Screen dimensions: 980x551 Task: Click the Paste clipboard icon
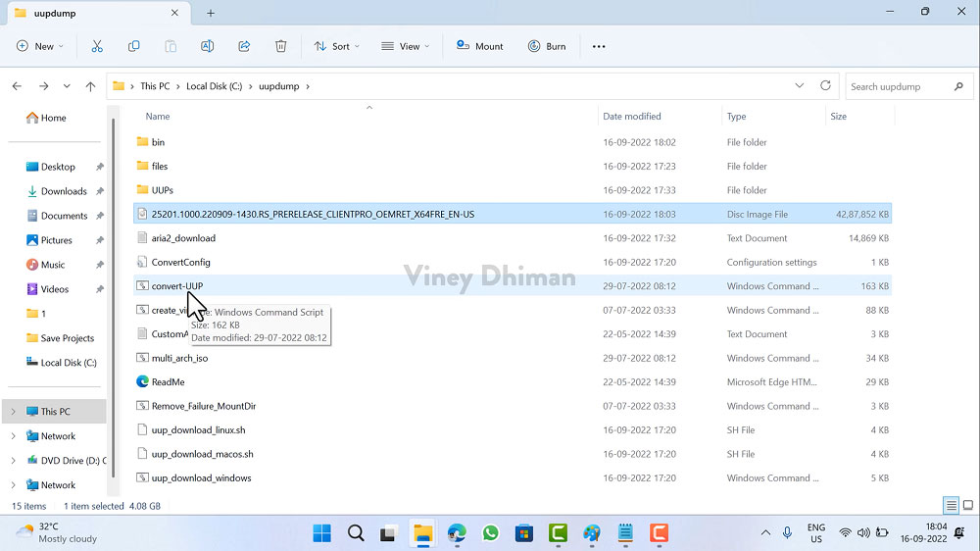coord(171,46)
